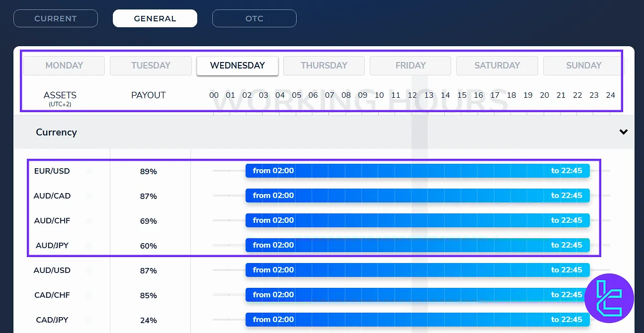
Task: Open the OTC tab
Action: click(254, 18)
